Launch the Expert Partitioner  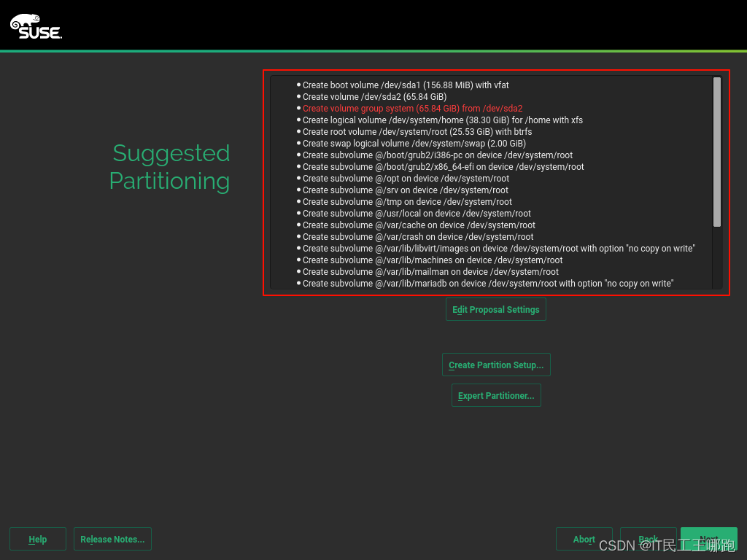point(496,394)
